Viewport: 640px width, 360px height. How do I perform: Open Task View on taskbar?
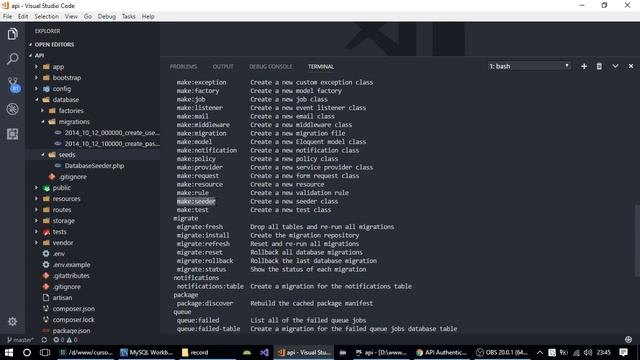45,352
